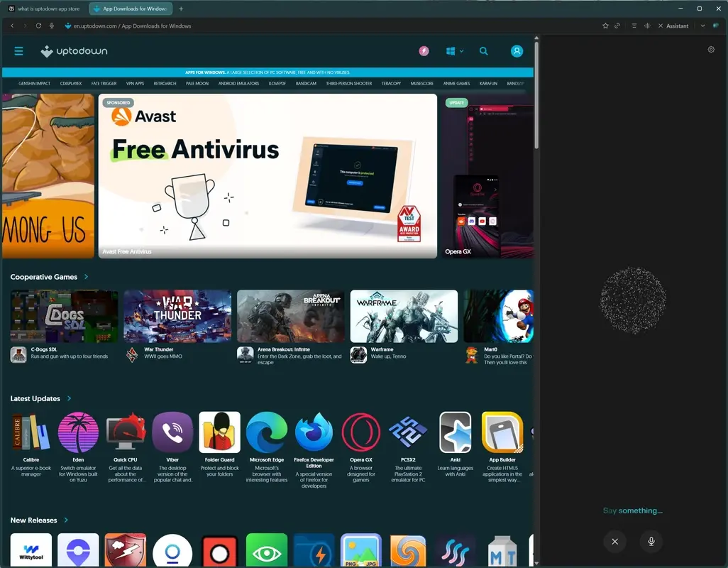This screenshot has height=568, width=728.
Task: Select the Eden emulator icon
Action: tap(78, 432)
